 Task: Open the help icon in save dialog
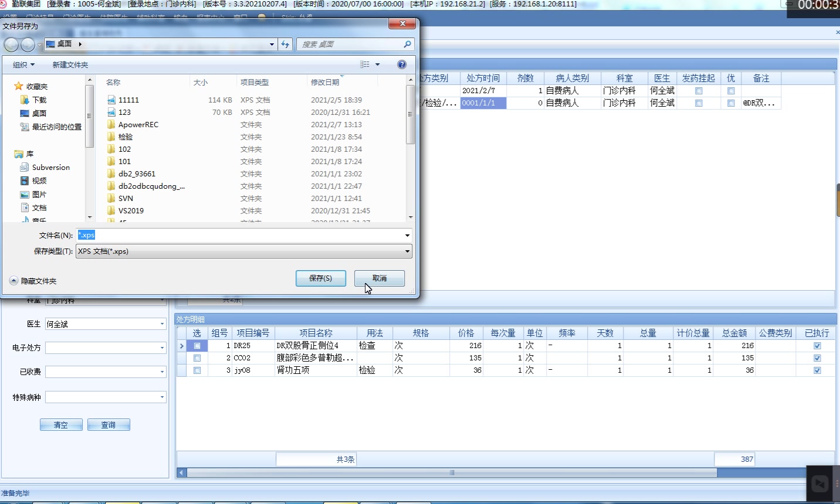[402, 64]
